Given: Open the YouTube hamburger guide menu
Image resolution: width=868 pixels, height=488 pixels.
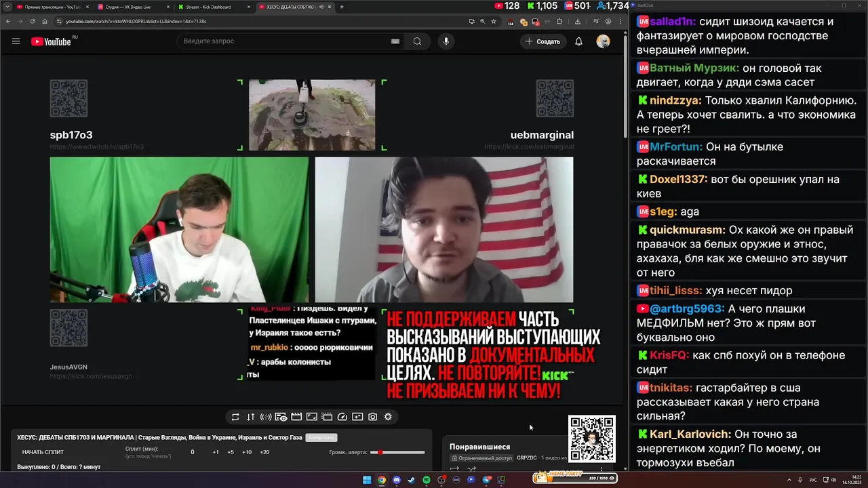Looking at the screenshot, I should 16,41.
